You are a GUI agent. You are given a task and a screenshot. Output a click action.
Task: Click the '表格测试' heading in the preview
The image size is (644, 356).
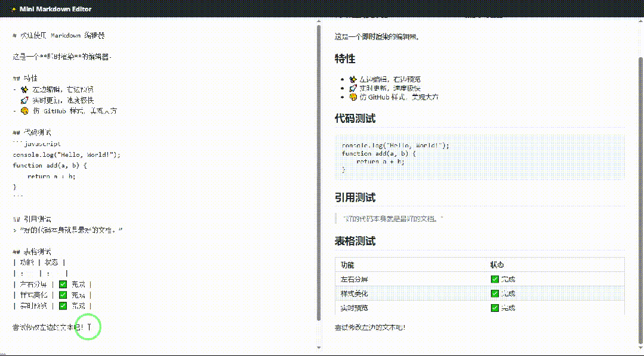click(355, 241)
